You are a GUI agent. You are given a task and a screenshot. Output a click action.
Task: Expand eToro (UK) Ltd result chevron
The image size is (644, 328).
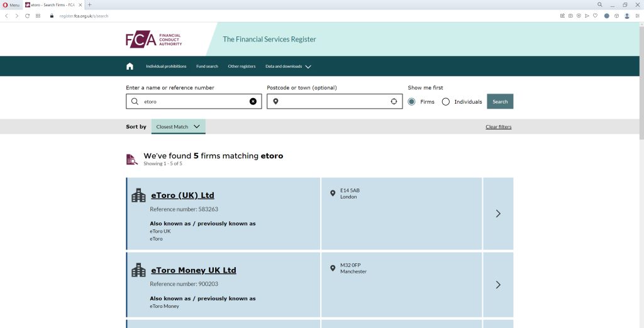(x=498, y=214)
